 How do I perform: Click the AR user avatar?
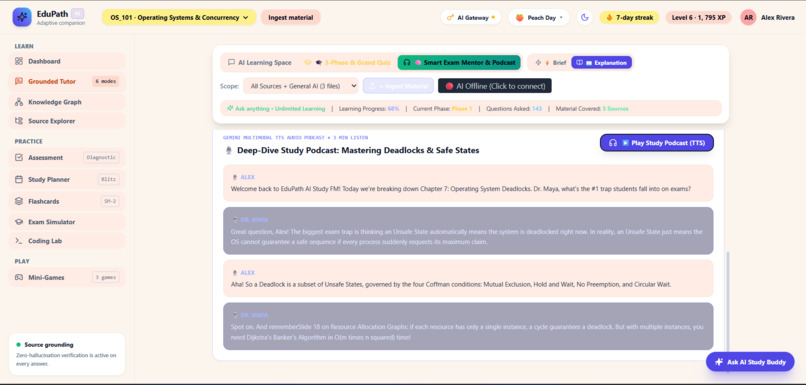[748, 17]
